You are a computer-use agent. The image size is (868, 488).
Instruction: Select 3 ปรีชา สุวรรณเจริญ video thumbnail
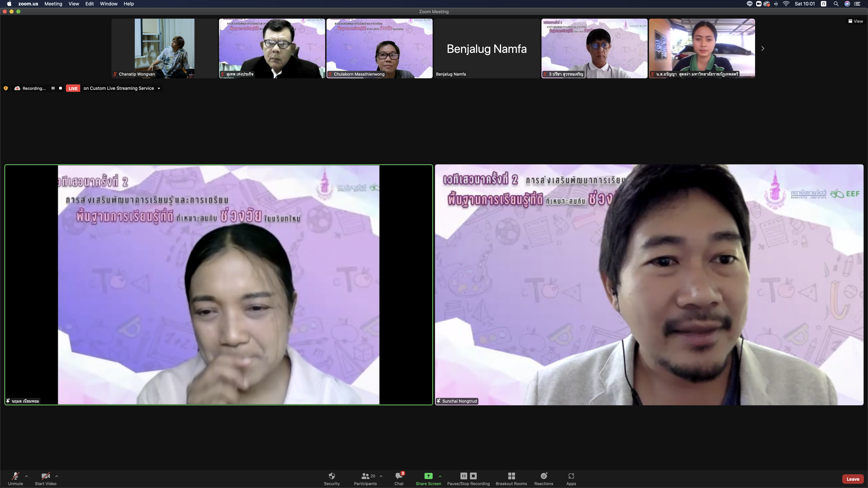[x=594, y=48]
